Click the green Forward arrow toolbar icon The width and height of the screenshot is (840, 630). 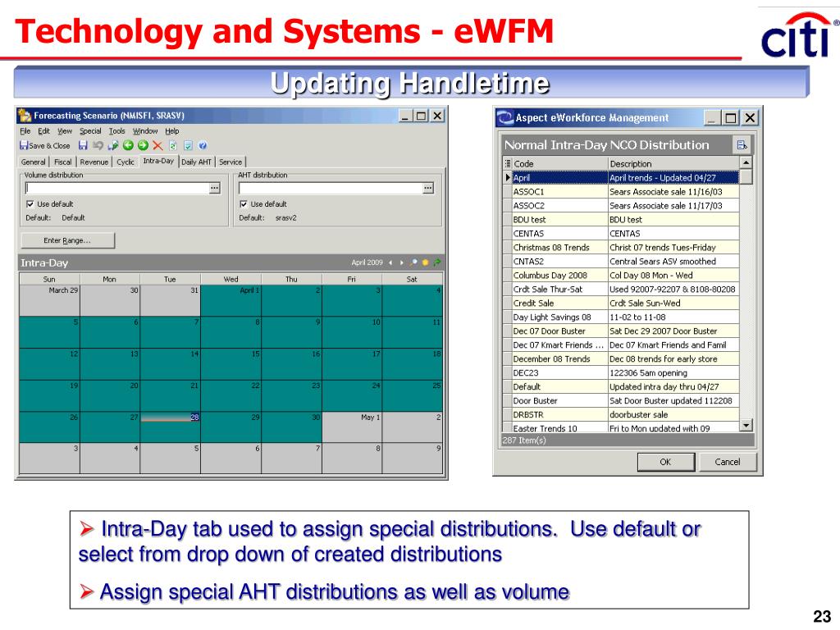coord(143,145)
